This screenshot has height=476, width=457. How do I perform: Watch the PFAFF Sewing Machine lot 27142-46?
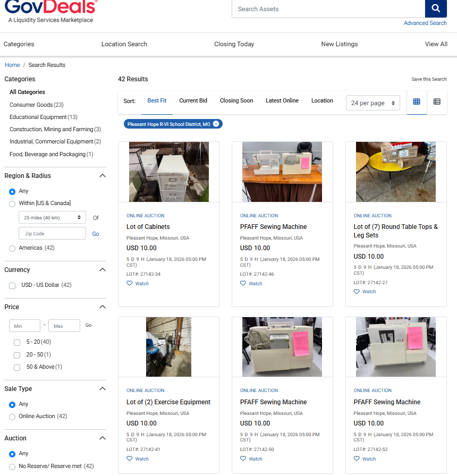tap(244, 283)
